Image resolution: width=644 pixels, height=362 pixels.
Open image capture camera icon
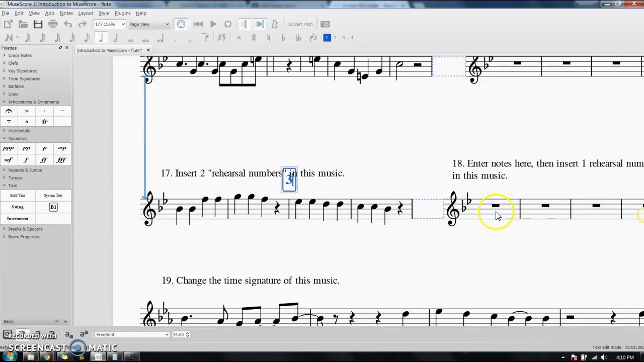pyautogui.click(x=325, y=24)
